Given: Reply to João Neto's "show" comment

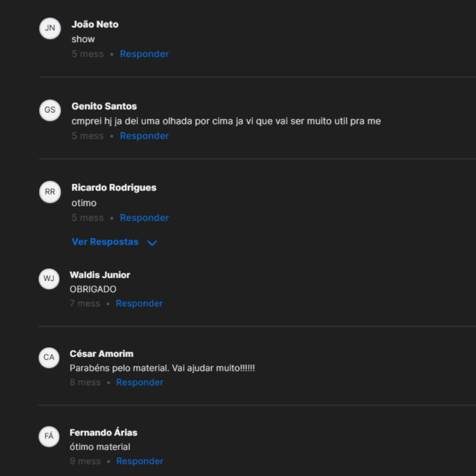Looking at the screenshot, I should [x=144, y=54].
